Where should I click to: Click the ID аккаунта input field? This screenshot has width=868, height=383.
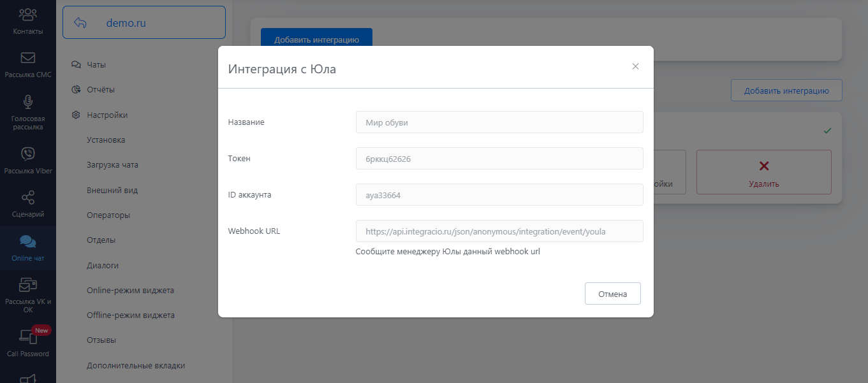(x=499, y=195)
